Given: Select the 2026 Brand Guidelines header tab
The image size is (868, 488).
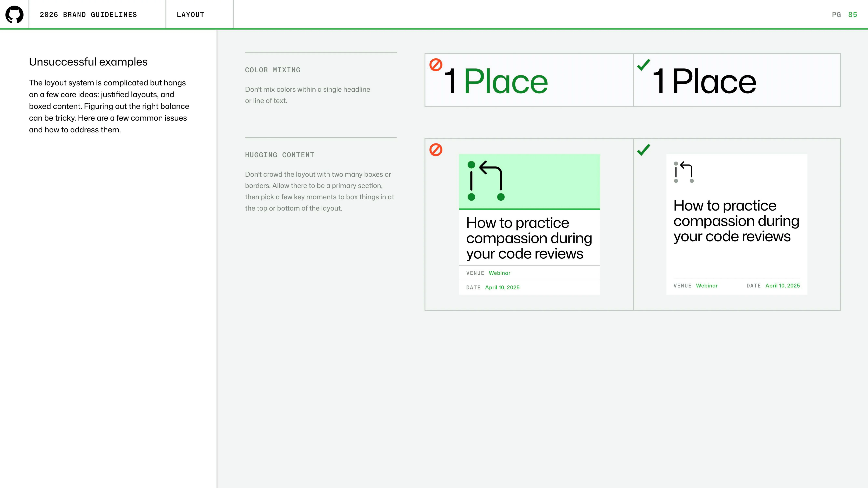Looking at the screenshot, I should [88, 14].
